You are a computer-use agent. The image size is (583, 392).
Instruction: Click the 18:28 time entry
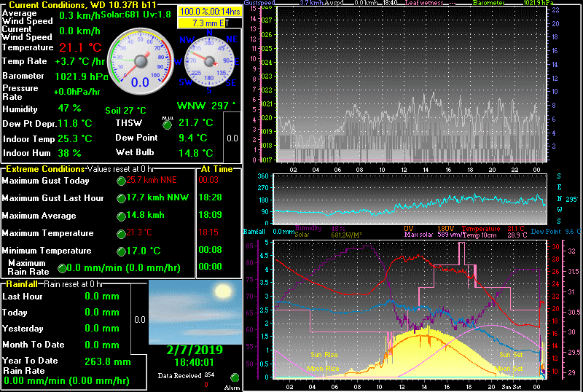point(211,197)
